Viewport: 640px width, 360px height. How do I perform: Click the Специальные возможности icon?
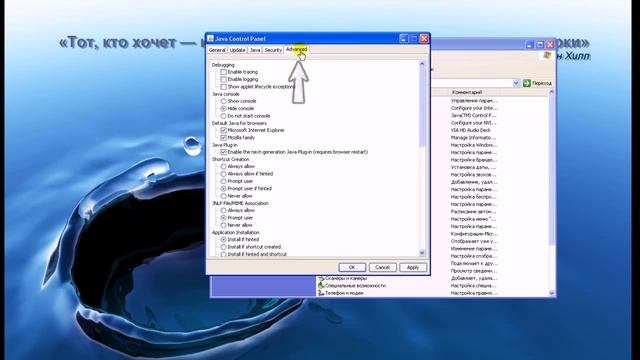[x=321, y=286]
